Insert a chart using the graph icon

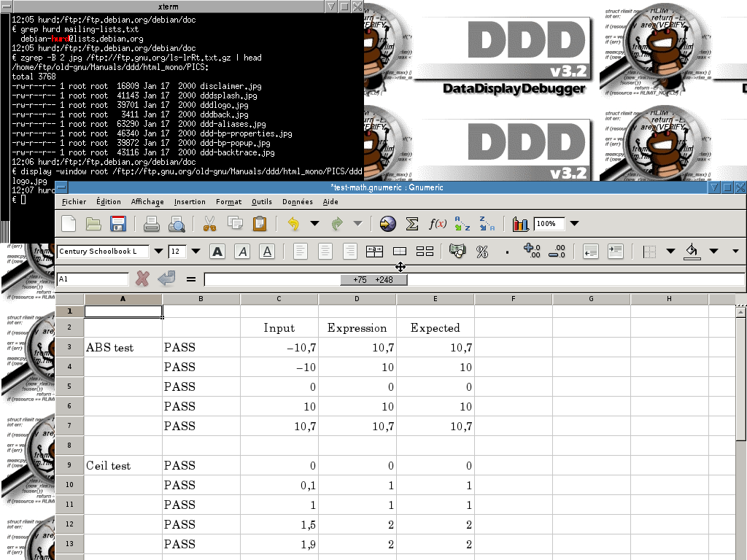520,224
